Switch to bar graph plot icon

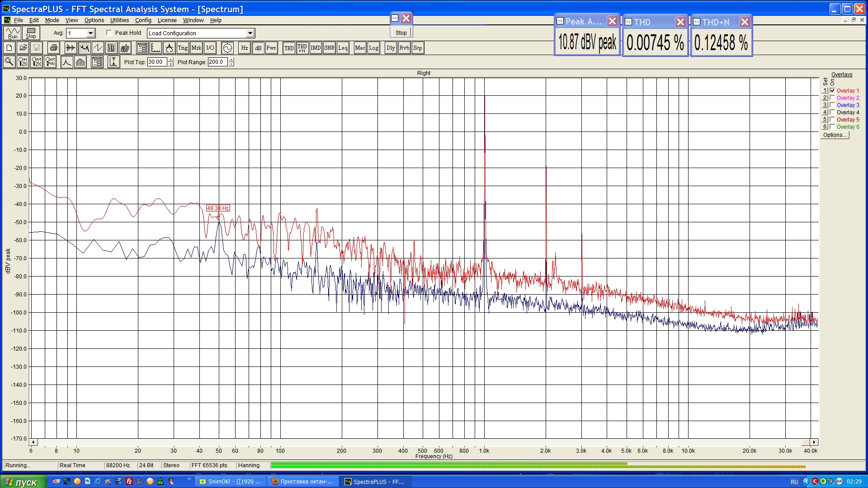click(x=80, y=62)
